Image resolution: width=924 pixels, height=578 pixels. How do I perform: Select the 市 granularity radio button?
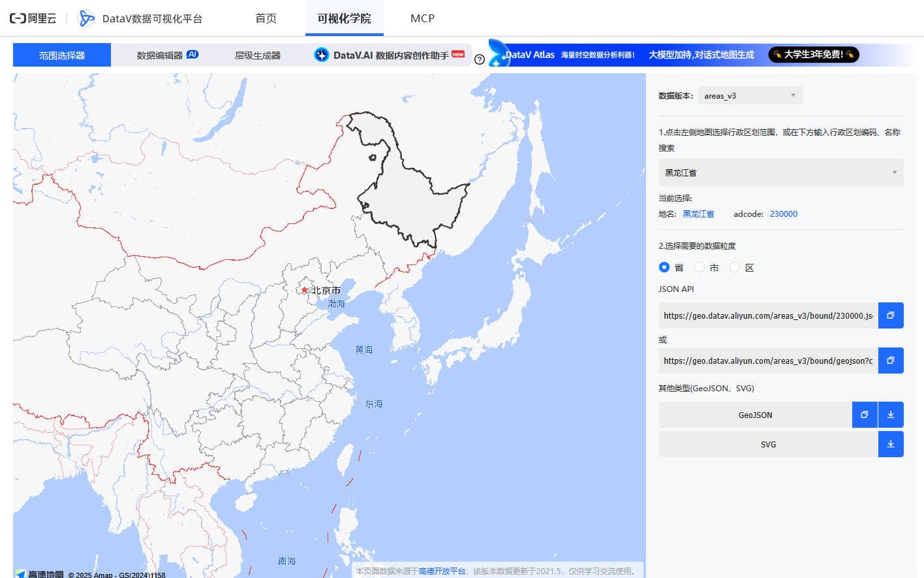700,267
